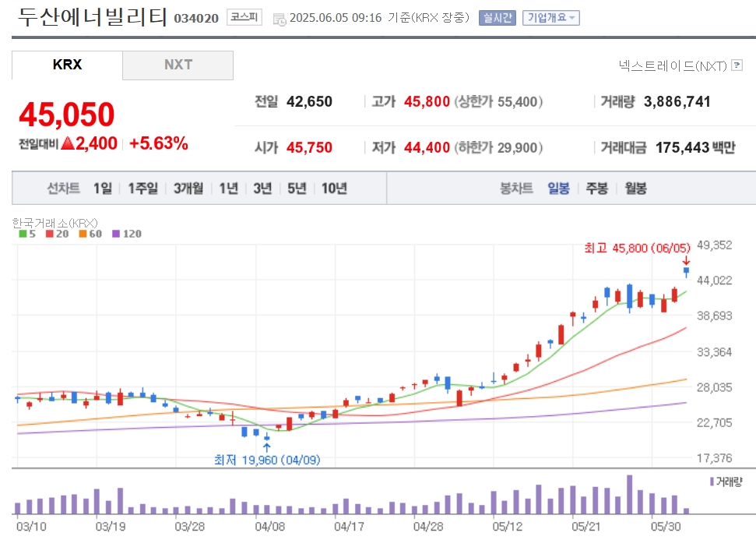Toggle the 실시간 real-time button
Image resolution: width=756 pixels, height=547 pixels.
pos(497,18)
